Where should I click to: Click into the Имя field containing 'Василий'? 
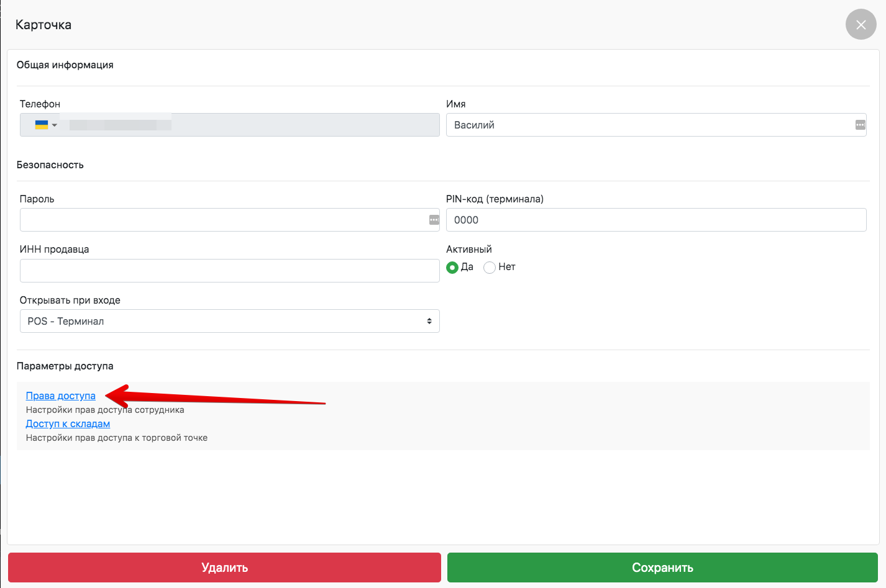click(646, 125)
